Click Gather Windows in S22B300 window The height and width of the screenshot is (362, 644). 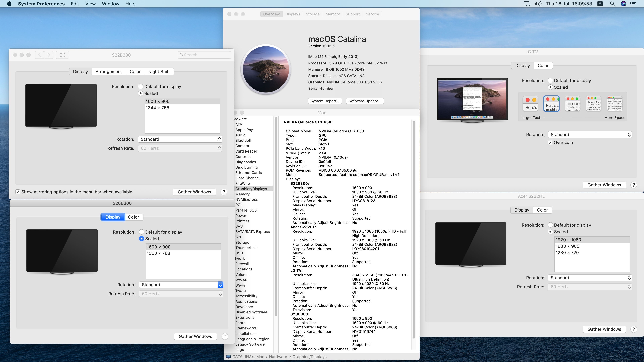[x=194, y=192]
